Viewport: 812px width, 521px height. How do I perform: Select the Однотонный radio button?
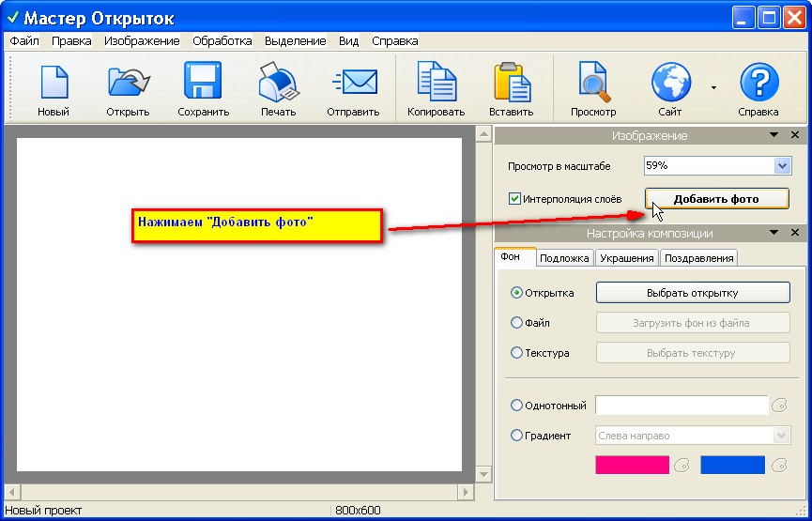(x=516, y=405)
